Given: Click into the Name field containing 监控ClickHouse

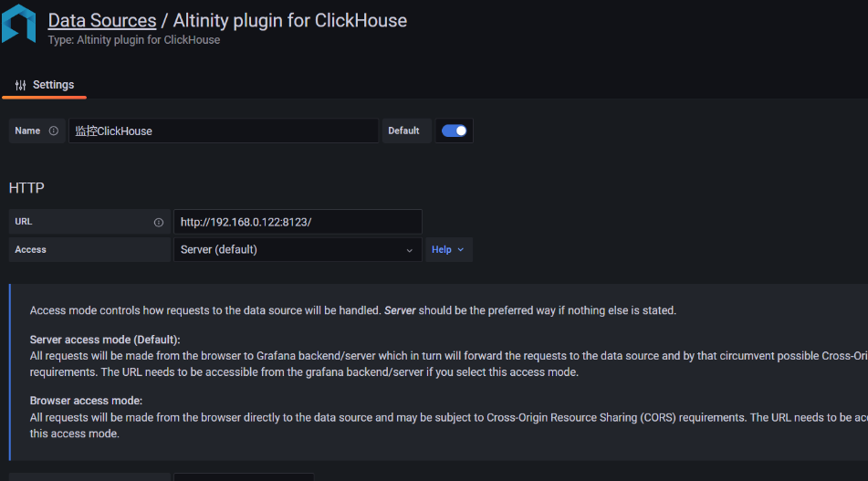Looking at the screenshot, I should 224,131.
